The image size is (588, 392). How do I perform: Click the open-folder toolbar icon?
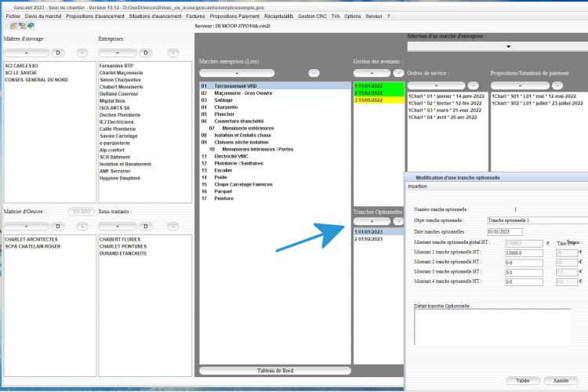tap(13, 26)
